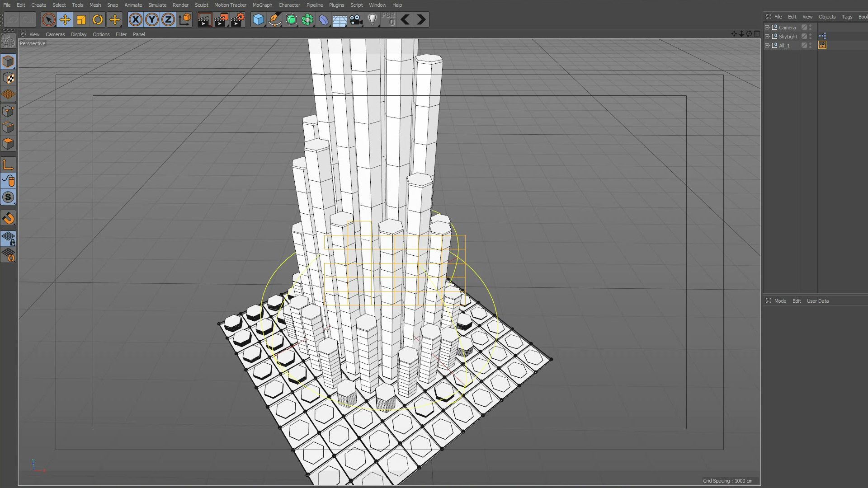Add a Camera object from toolbar
Viewport: 868px width, 488px height.
356,19
